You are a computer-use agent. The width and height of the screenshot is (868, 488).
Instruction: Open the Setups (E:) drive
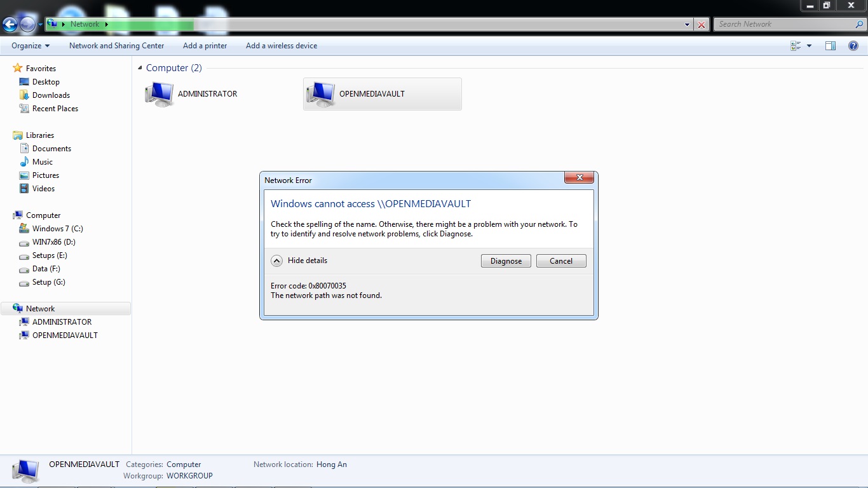point(50,255)
